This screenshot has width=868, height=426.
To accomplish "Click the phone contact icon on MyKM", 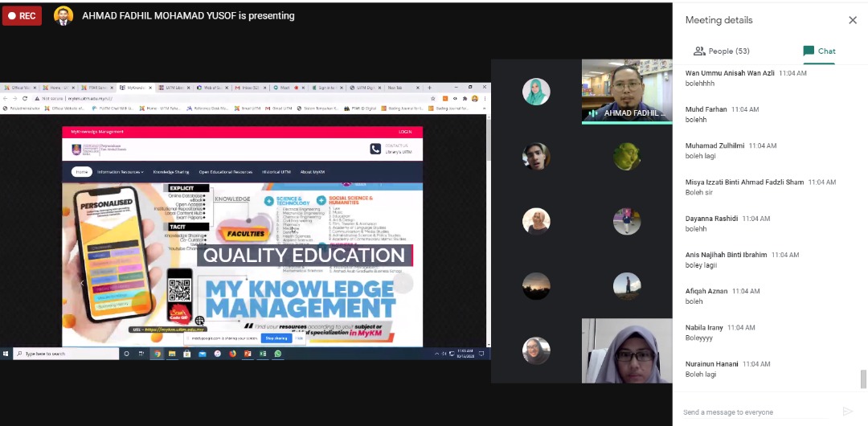I will [x=375, y=149].
